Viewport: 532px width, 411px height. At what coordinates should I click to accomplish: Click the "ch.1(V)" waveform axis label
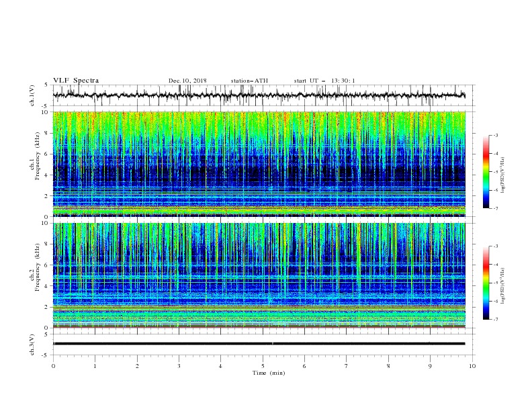pos(32,95)
